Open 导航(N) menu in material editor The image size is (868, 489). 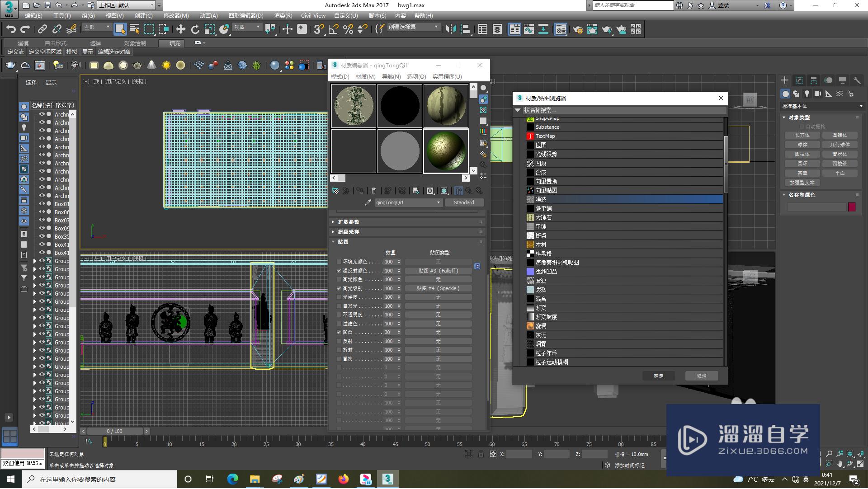tap(391, 76)
